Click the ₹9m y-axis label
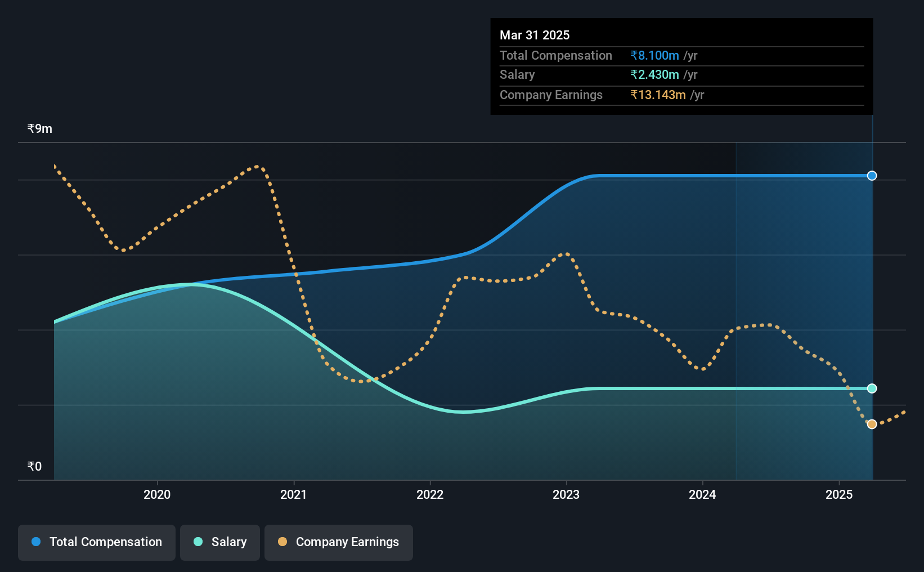The image size is (924, 572). [x=40, y=129]
